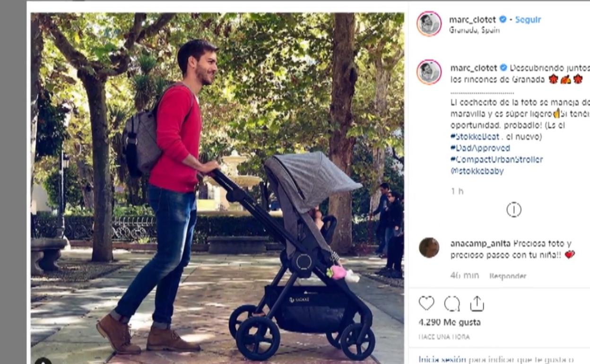The image size is (590, 364).
Task: Click the verified badge in the caption line
Action: tap(503, 68)
